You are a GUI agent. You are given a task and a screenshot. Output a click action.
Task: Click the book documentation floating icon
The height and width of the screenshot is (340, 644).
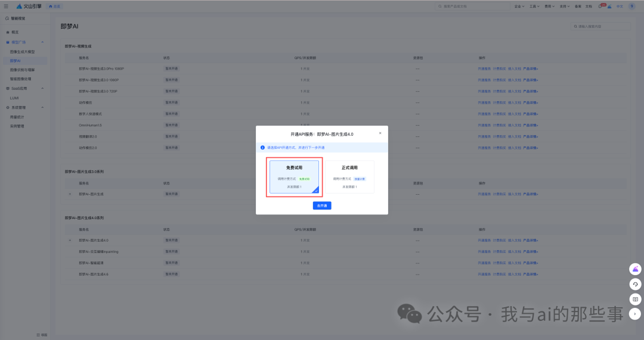635,299
